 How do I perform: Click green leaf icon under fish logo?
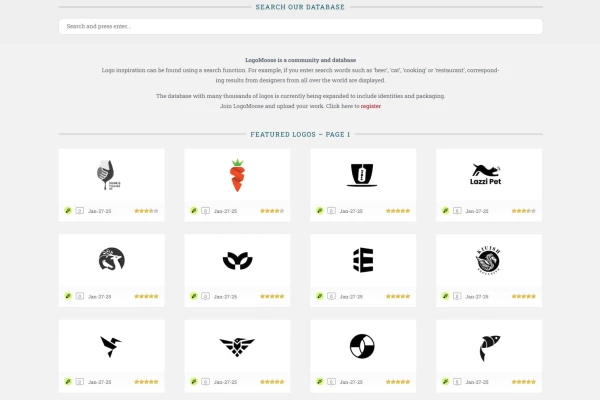[445, 381]
